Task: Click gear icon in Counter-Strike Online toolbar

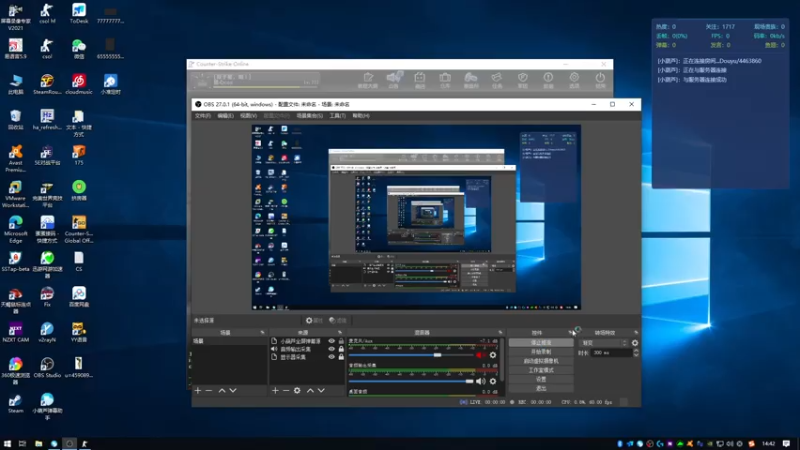Action: click(574, 79)
